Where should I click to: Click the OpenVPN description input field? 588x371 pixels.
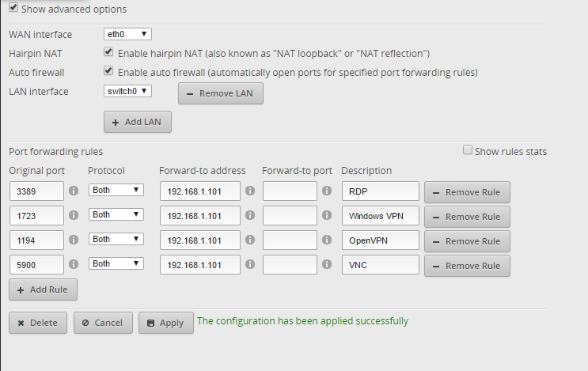380,240
